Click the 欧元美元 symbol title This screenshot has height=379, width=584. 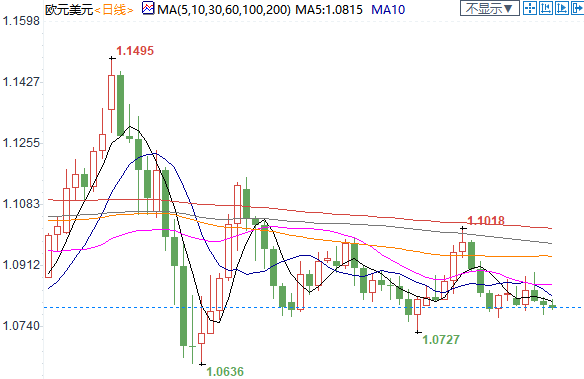click(x=69, y=9)
